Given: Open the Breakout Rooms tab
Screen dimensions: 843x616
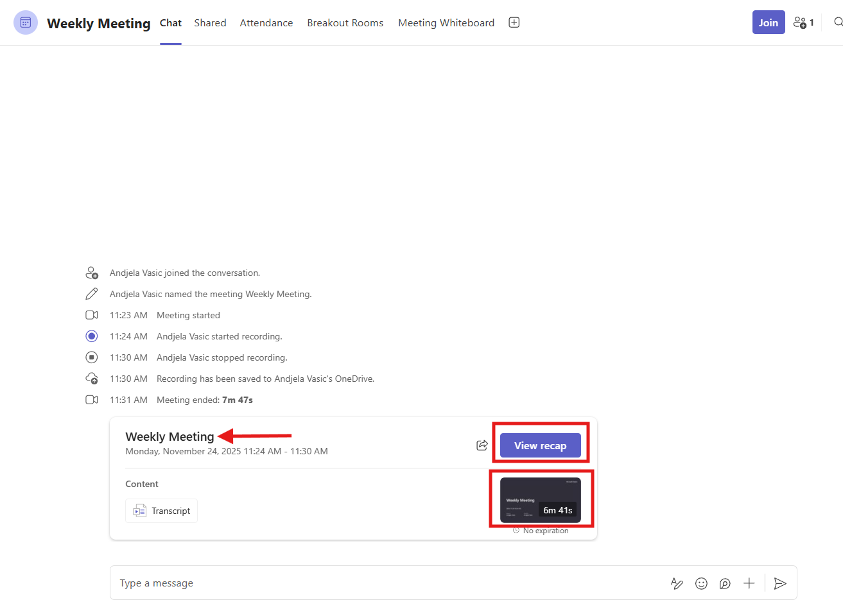Looking at the screenshot, I should point(345,22).
